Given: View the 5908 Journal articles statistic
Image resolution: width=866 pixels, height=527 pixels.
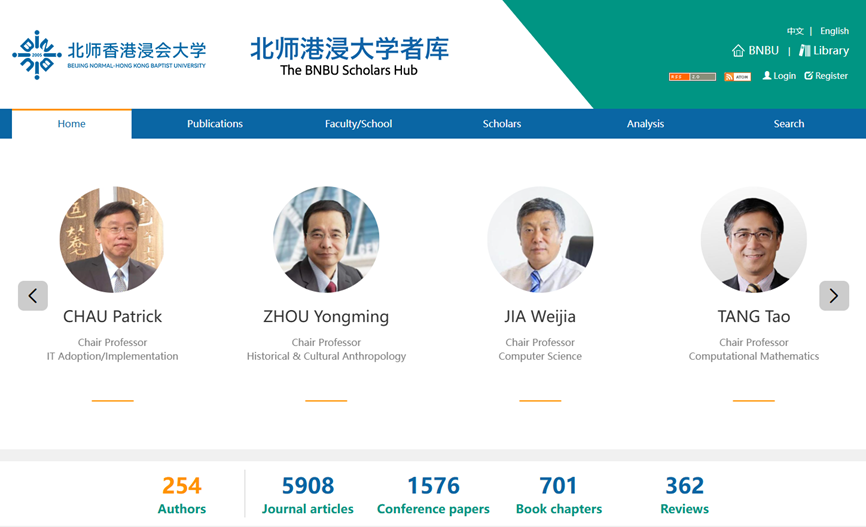Looking at the screenshot, I should click(x=308, y=494).
